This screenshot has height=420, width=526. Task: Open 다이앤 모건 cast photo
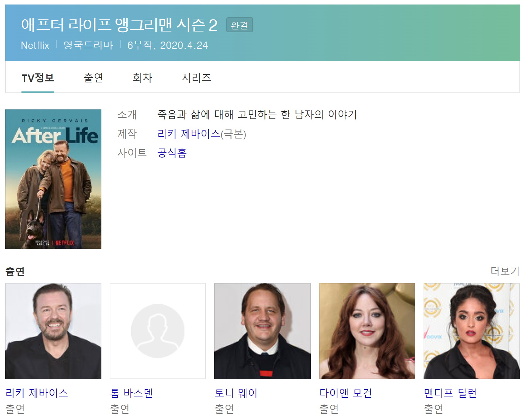(x=367, y=331)
